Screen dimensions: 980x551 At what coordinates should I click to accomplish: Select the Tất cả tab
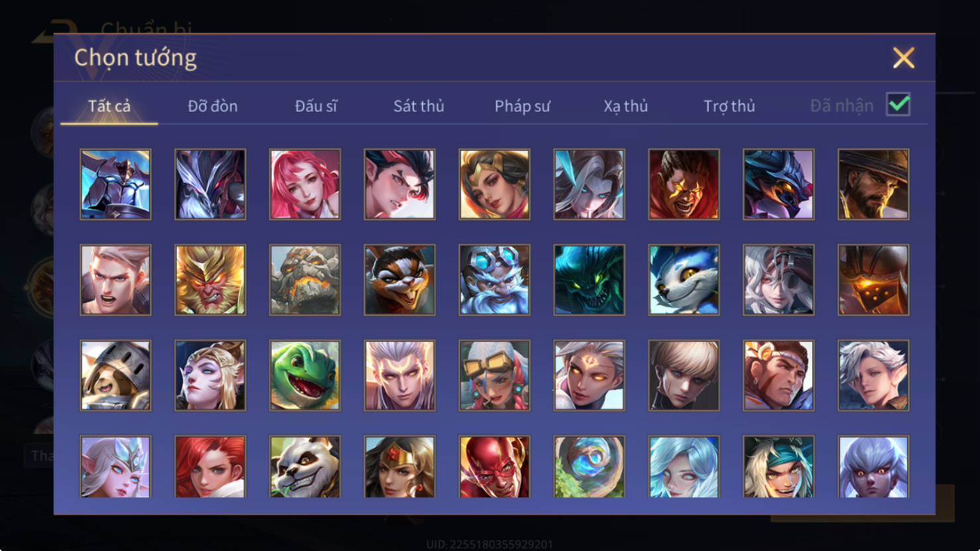point(109,106)
